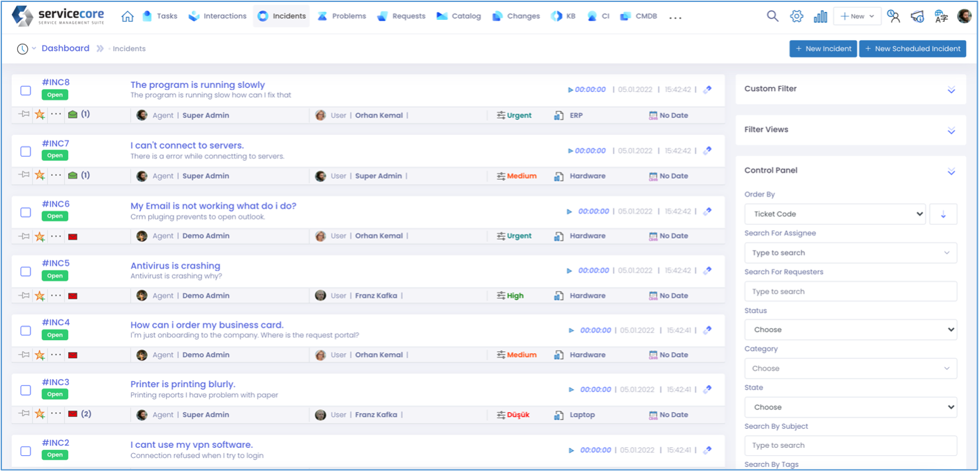Open the bar chart reports icon

[x=821, y=16]
